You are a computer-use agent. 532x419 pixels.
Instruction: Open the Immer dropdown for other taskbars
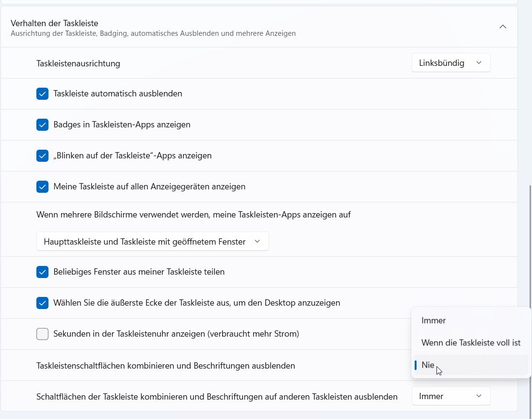(x=451, y=396)
